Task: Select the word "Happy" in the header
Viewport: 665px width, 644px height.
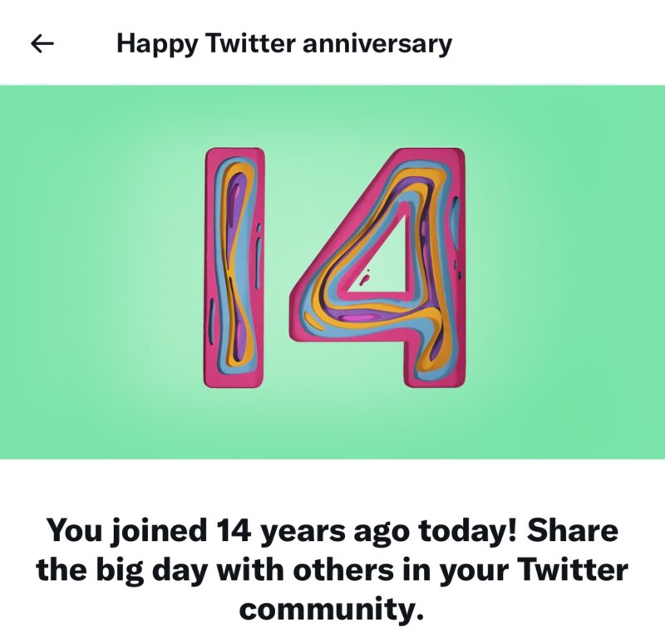Action: (156, 43)
